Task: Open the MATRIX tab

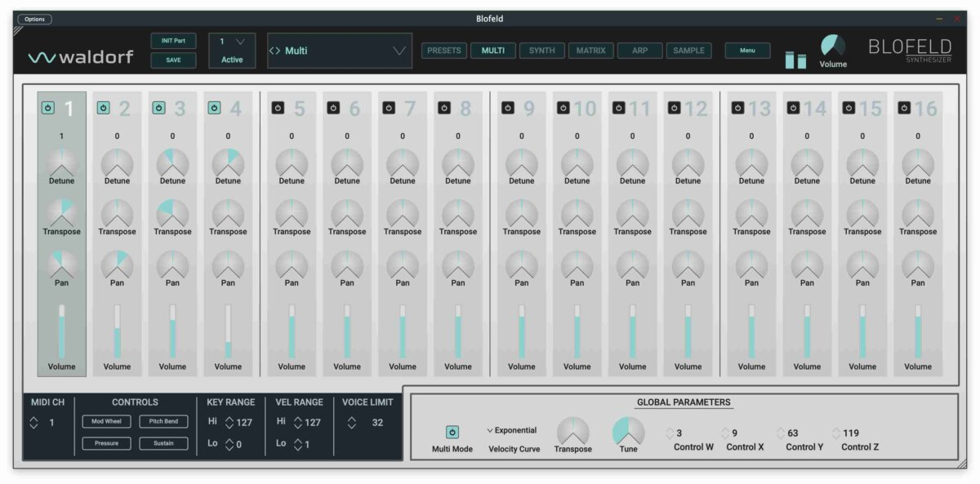Action: pos(590,51)
